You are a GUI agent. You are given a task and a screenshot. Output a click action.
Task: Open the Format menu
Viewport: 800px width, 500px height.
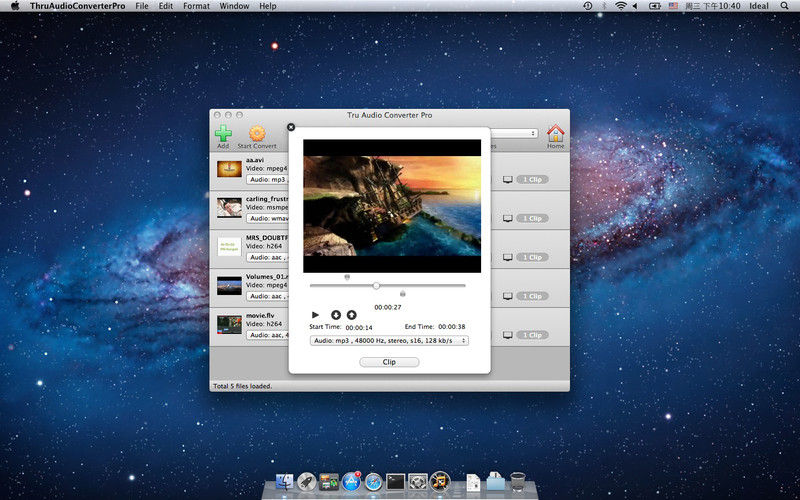pyautogui.click(x=196, y=6)
